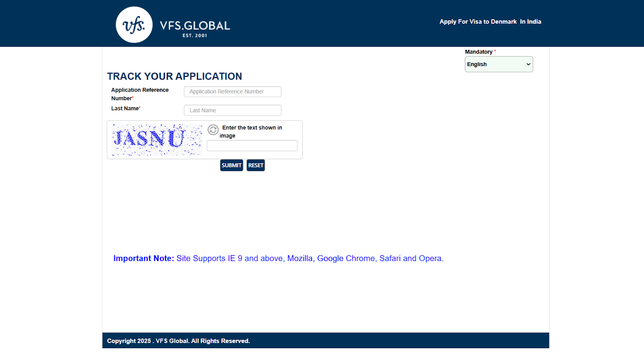The image size is (644, 359).
Task: Click the 'Important Note:' browser support text
Action: 279,258
